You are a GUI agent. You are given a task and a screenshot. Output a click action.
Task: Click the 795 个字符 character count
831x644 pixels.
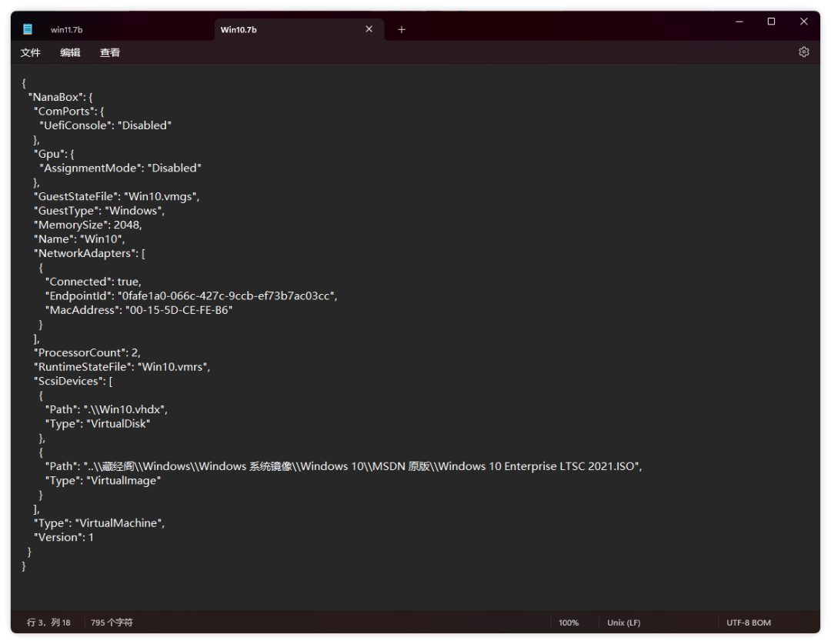tap(112, 622)
